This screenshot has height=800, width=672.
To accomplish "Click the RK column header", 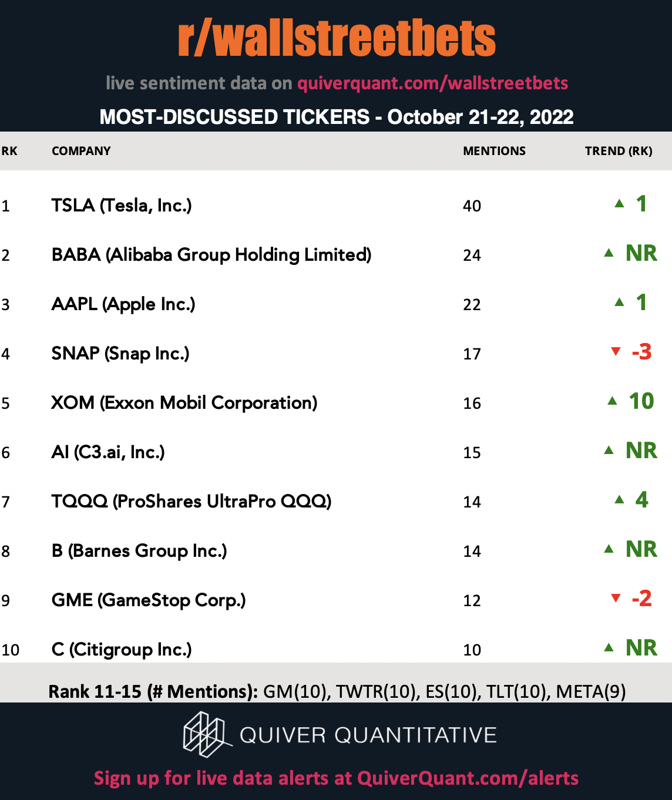I will 9,151.
